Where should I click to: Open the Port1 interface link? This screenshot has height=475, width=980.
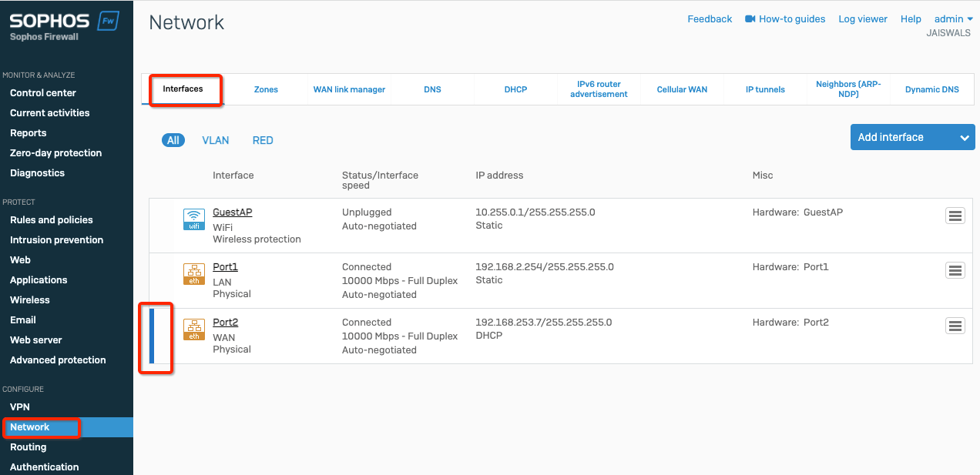click(225, 267)
